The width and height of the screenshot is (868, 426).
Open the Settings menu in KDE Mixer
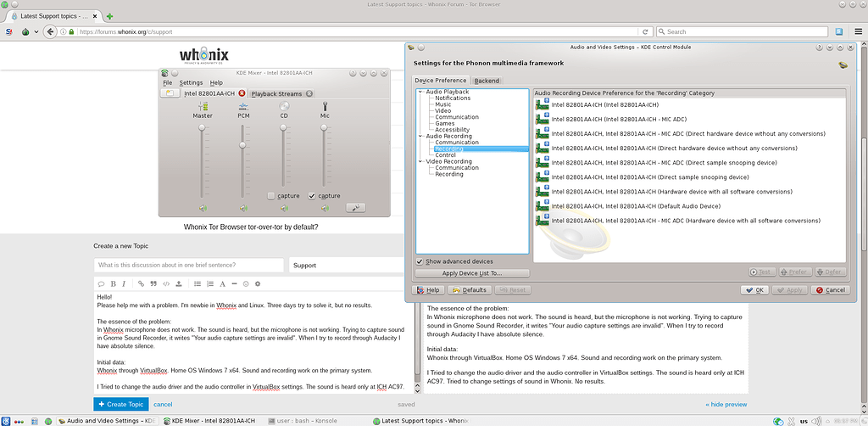pos(191,82)
